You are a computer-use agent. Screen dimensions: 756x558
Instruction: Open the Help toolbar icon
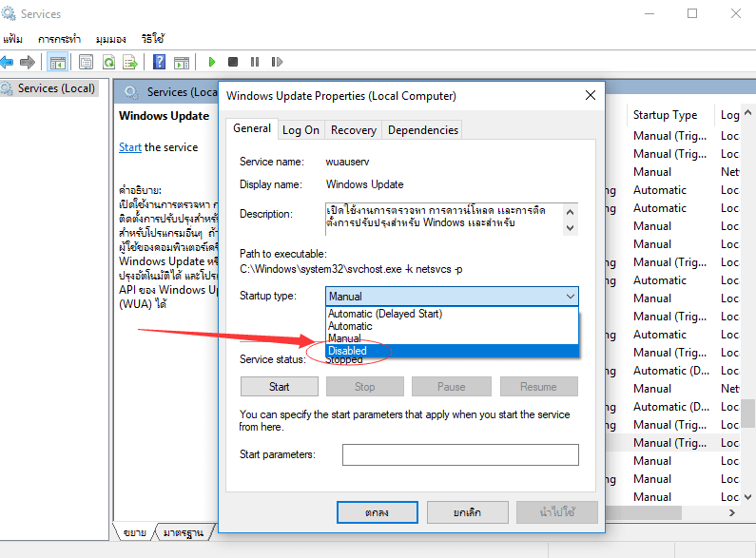coord(159,62)
